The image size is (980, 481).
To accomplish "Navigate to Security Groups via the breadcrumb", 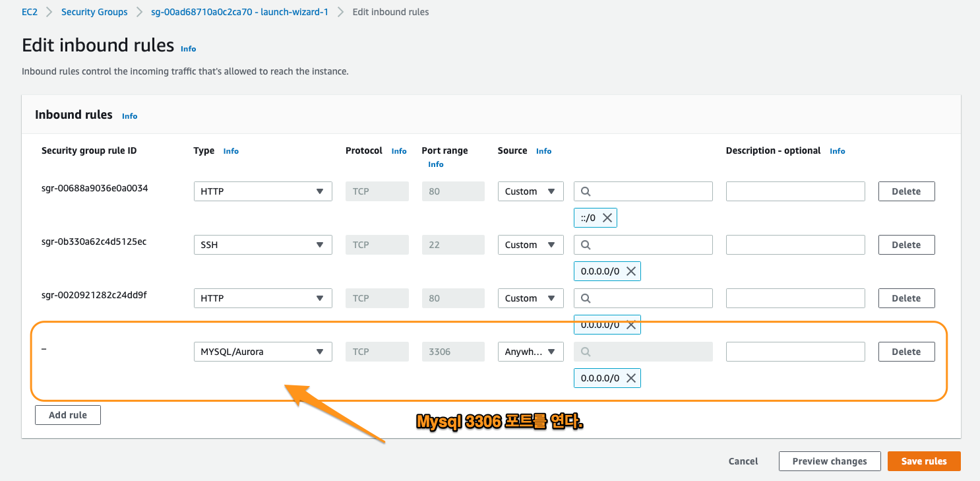I will (x=94, y=11).
